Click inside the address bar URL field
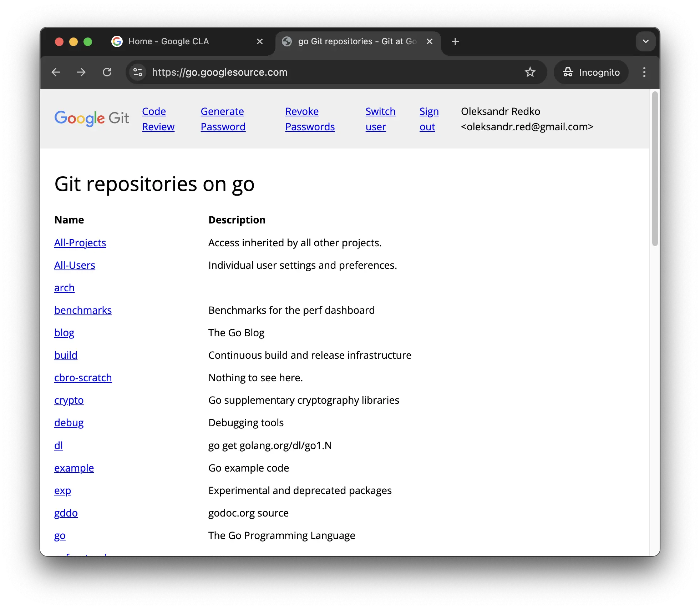 coord(220,72)
